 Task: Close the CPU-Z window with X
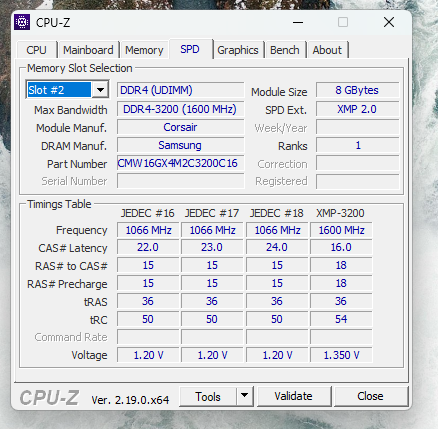pyautogui.click(x=389, y=22)
